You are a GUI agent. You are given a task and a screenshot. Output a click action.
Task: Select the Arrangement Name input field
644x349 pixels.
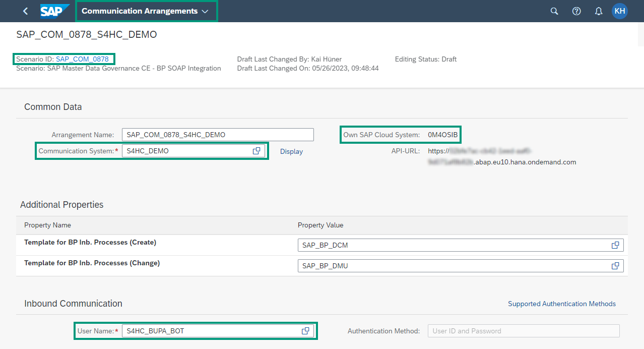tap(218, 134)
